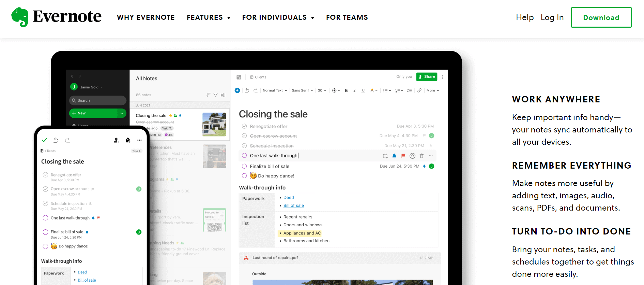Check off Finalize bill of sale task
Screen dimensions: 644x285
click(244, 166)
